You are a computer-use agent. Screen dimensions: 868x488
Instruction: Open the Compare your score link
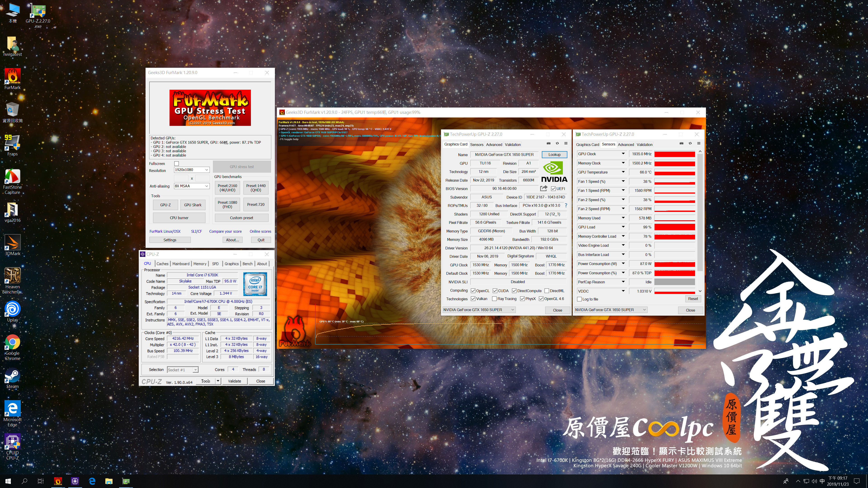click(225, 231)
